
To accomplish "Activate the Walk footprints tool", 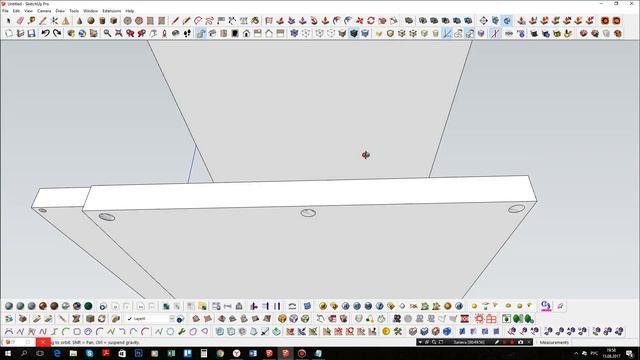I will point(187,33).
